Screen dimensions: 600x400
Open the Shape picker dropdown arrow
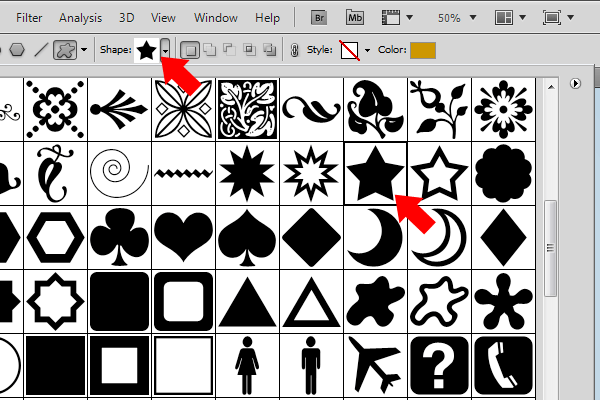(165, 50)
